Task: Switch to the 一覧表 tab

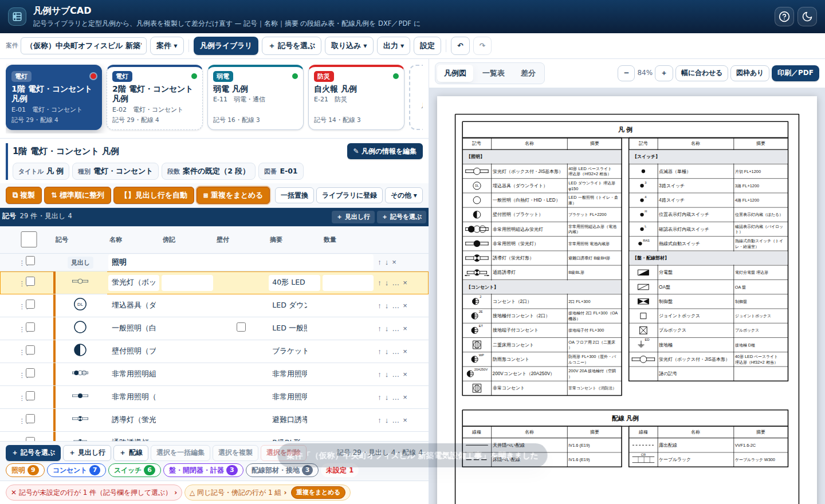Action: (493, 73)
